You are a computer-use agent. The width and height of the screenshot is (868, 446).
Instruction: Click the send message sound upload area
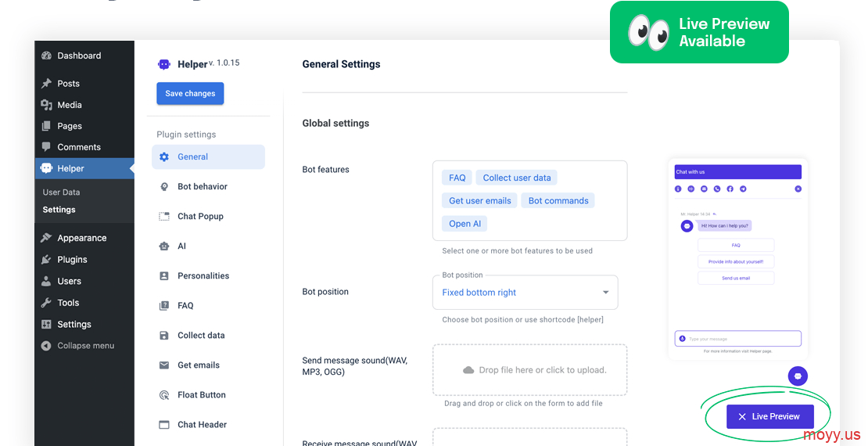coord(529,370)
